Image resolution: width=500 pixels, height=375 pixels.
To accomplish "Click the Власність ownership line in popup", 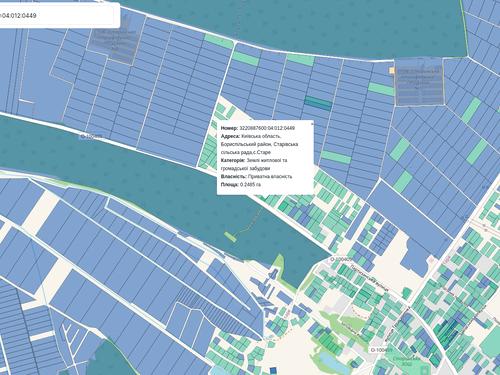I will tap(256, 176).
